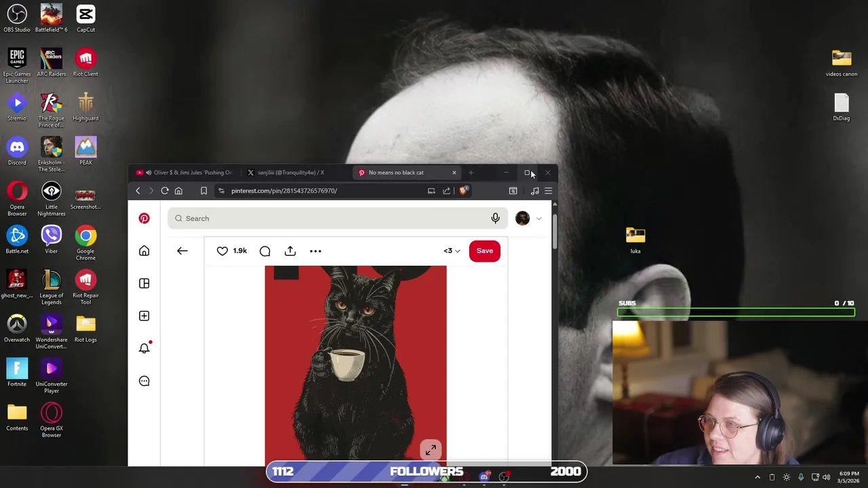Image resolution: width=868 pixels, height=488 pixels.
Task: Like the pin with heart icon
Action: [x=222, y=251]
